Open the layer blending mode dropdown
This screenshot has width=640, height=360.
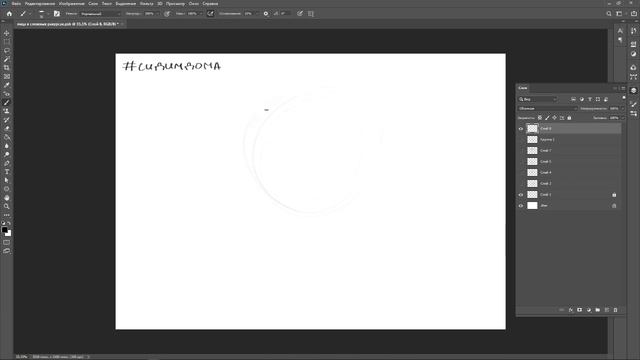coord(548,109)
